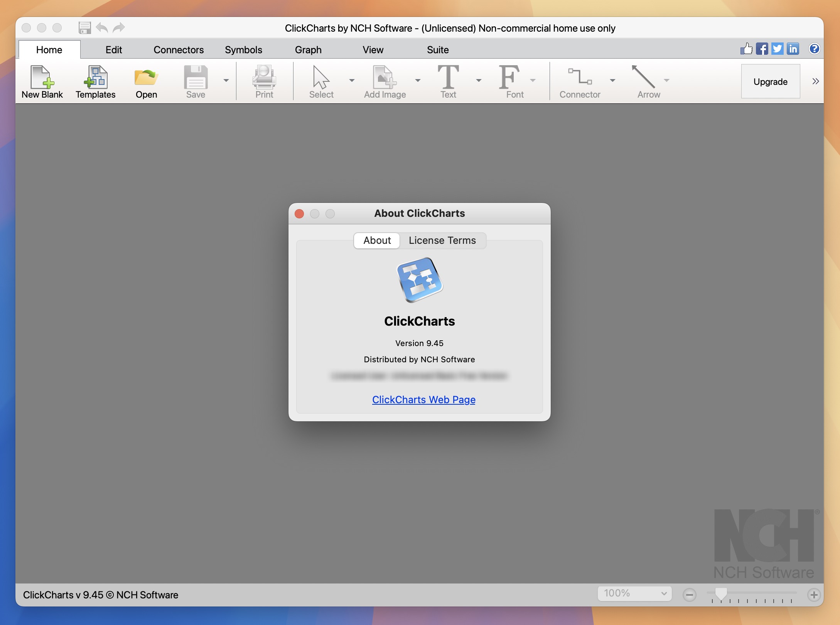
Task: Open the Symbols ribbon tab
Action: (x=243, y=50)
